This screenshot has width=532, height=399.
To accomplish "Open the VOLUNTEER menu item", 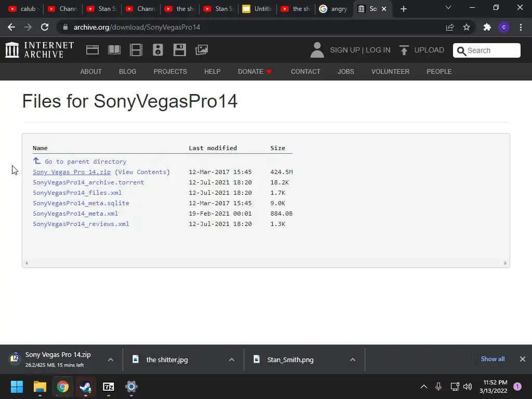I will [x=390, y=72].
